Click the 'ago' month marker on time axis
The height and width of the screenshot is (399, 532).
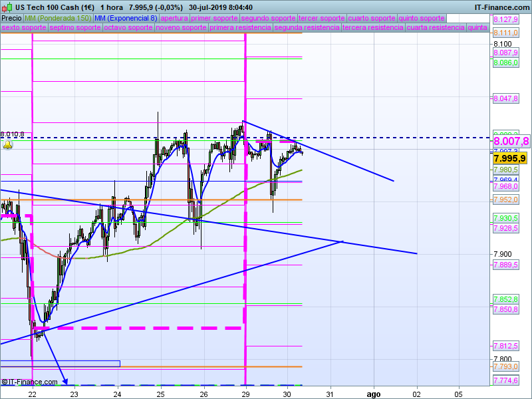(374, 394)
